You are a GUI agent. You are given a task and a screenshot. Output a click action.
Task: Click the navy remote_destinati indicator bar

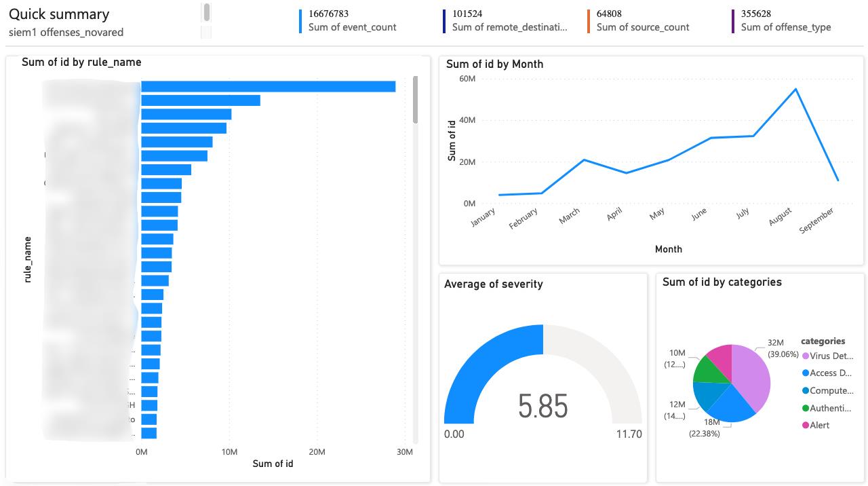[x=444, y=20]
